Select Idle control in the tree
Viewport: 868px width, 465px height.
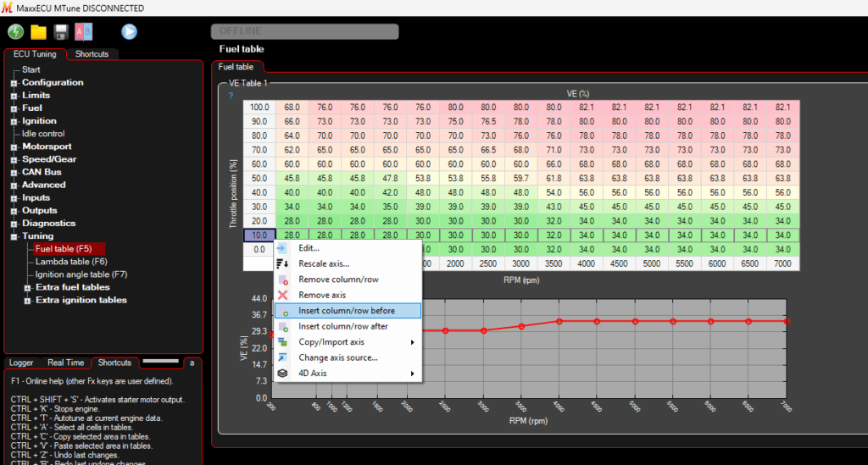point(43,134)
